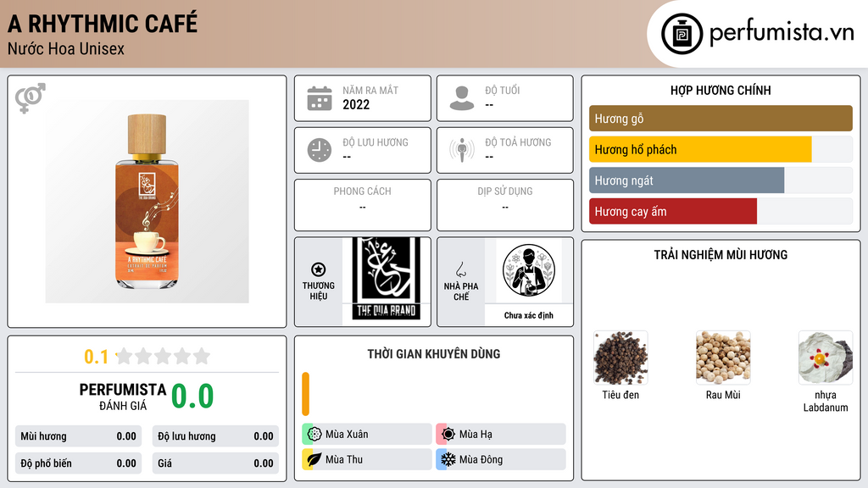This screenshot has width=868, height=488.
Task: Open the nhựa Labdanum note image
Action: point(826,358)
